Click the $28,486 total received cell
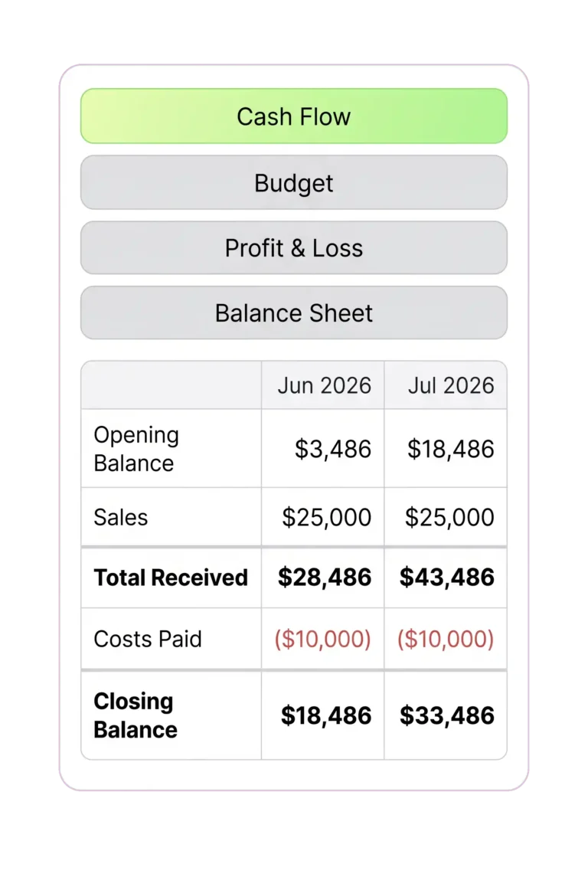Image resolution: width=588 pixels, height=877 pixels. [x=324, y=578]
